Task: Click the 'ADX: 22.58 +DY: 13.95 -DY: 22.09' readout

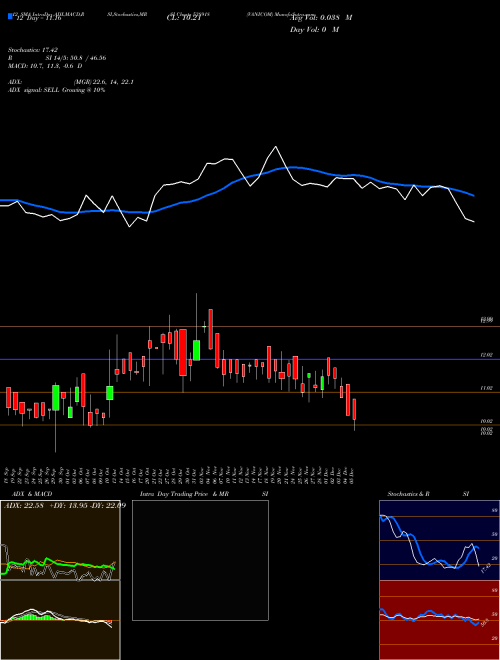Action: click(x=65, y=505)
